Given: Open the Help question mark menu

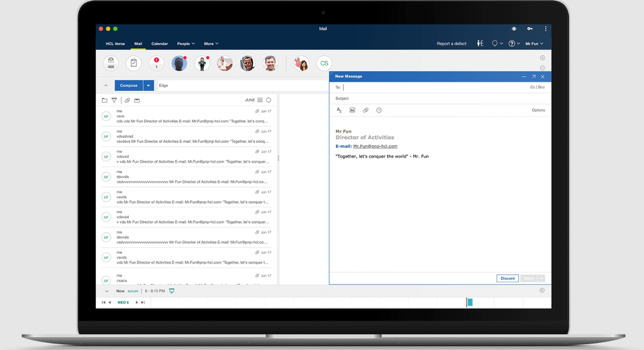Looking at the screenshot, I should 514,43.
